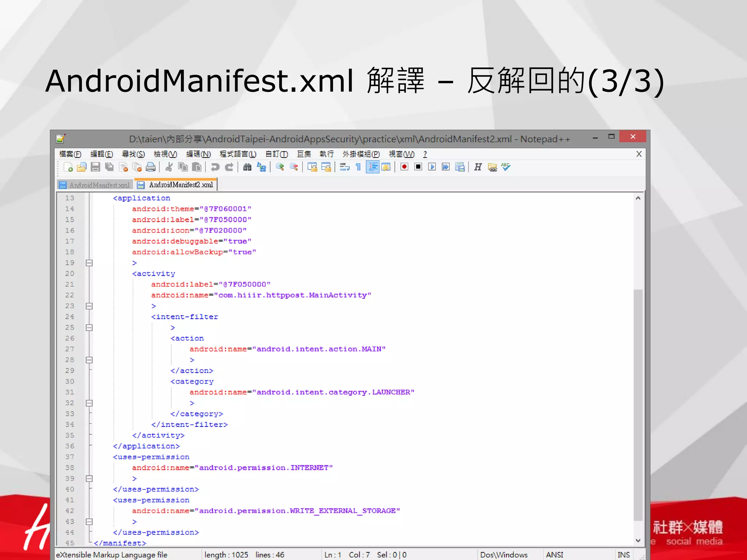Start macro recording with red dot

click(x=404, y=167)
